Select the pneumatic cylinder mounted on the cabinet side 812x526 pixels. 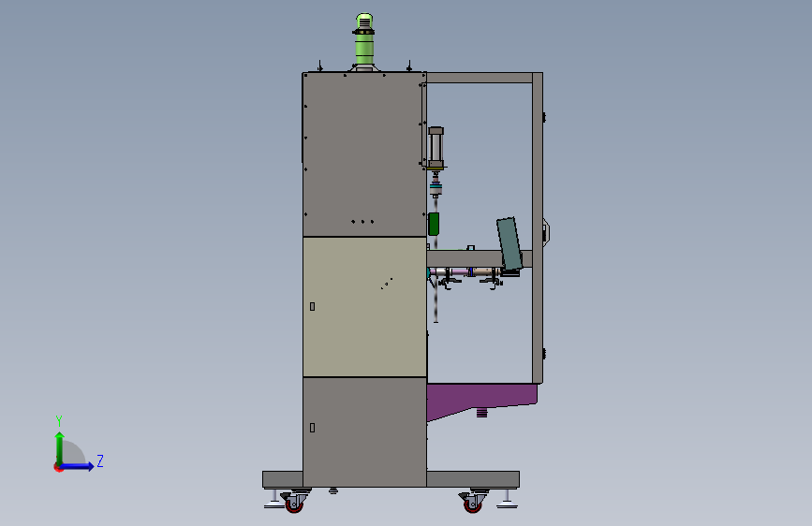[436, 148]
